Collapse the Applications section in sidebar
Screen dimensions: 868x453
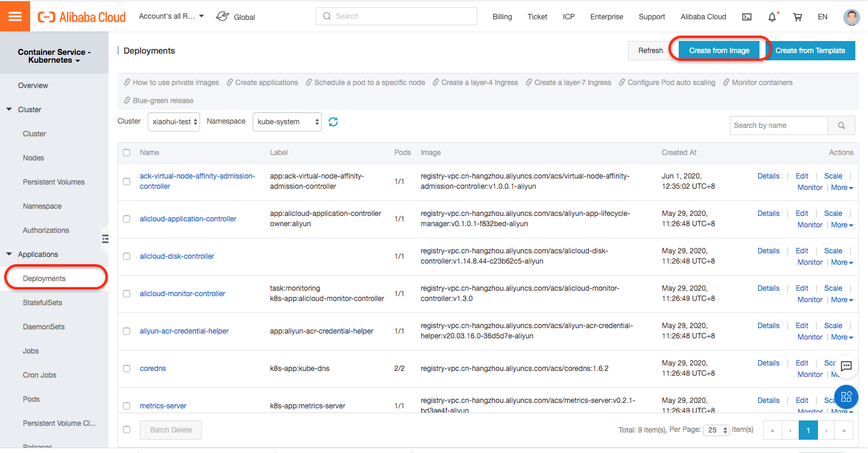pos(9,255)
